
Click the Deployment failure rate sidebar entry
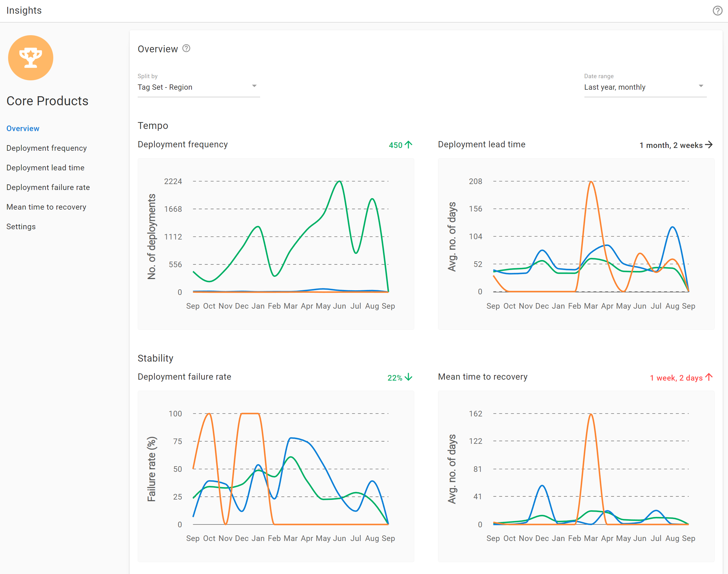point(48,187)
